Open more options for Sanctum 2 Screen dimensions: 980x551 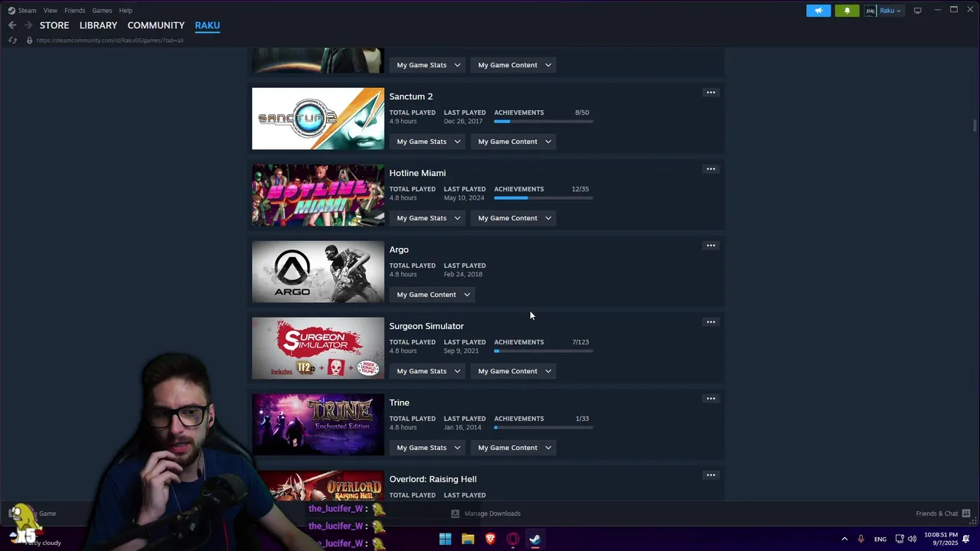click(x=710, y=93)
